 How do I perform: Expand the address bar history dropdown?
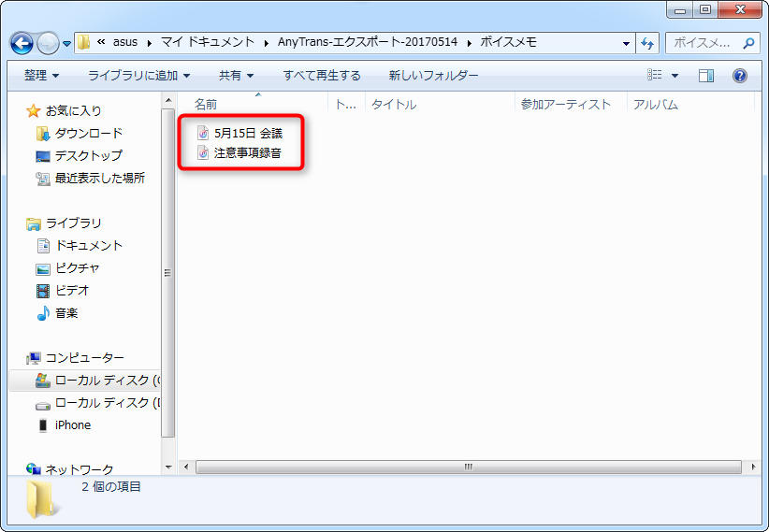tap(626, 43)
